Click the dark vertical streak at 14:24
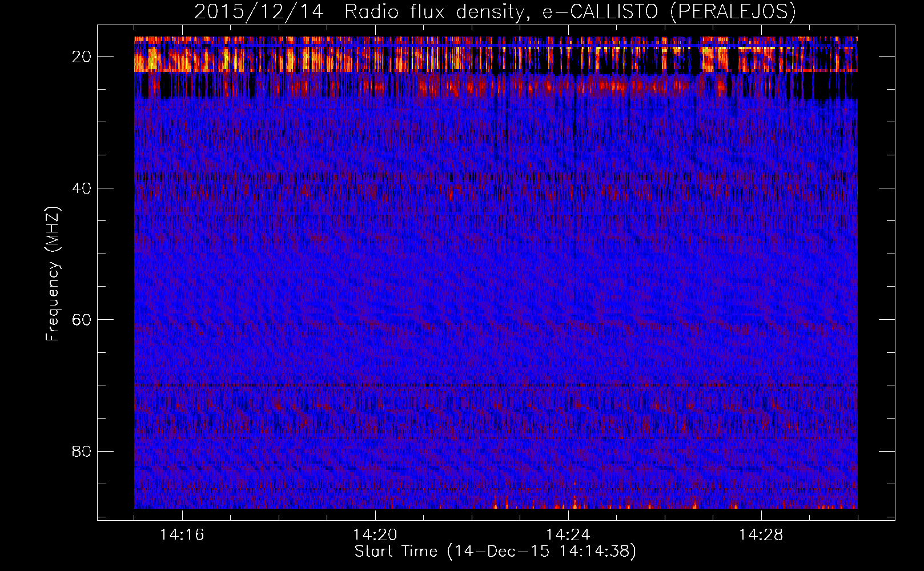 (574, 228)
